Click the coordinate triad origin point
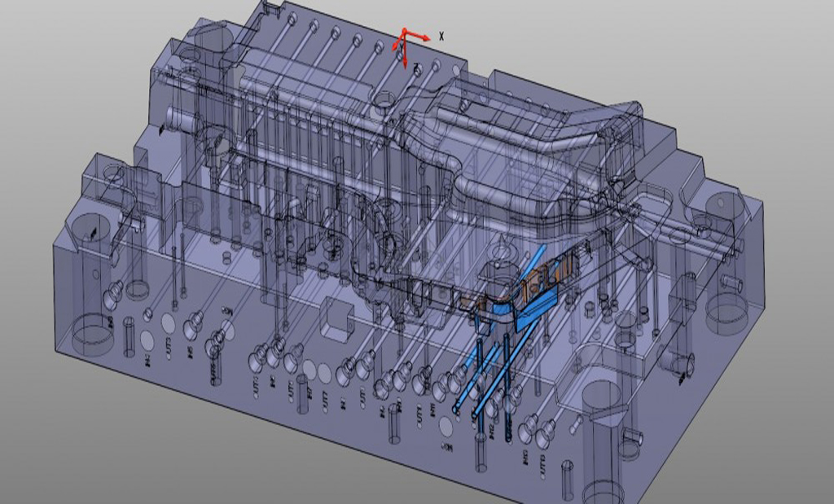834x504 pixels. 405,30
